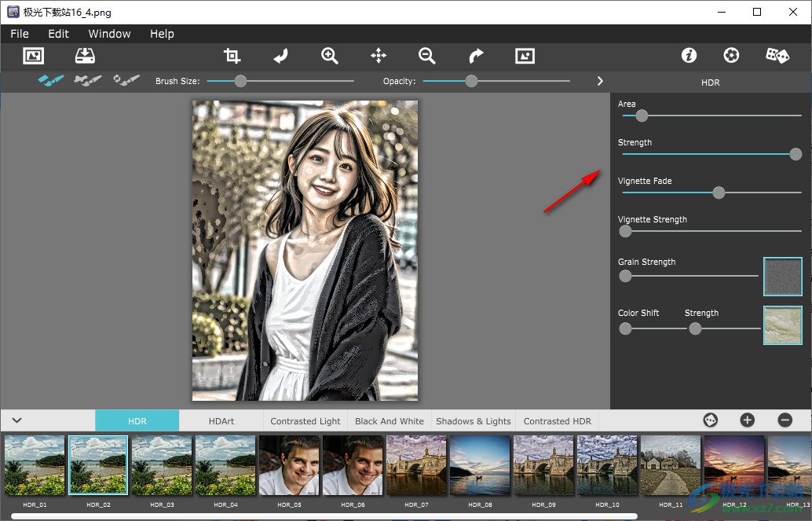812x521 pixels.
Task: Zoom out with magnifier minus icon
Action: click(426, 56)
